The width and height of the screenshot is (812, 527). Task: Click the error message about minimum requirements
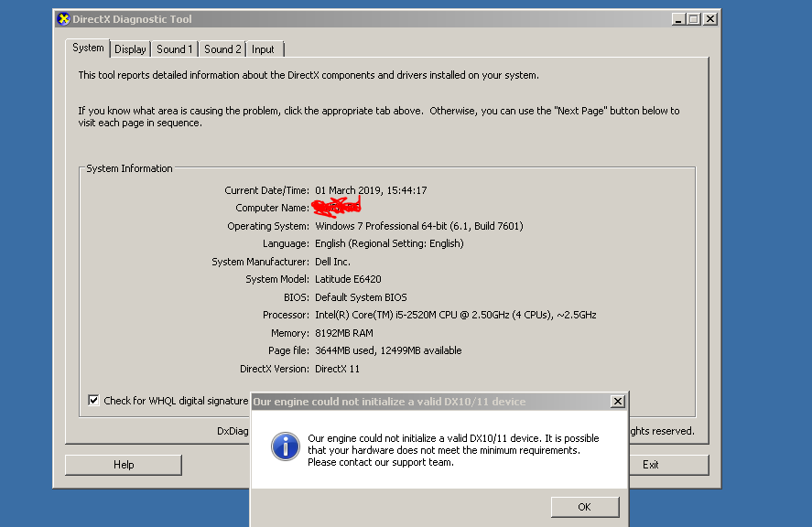[x=453, y=450]
